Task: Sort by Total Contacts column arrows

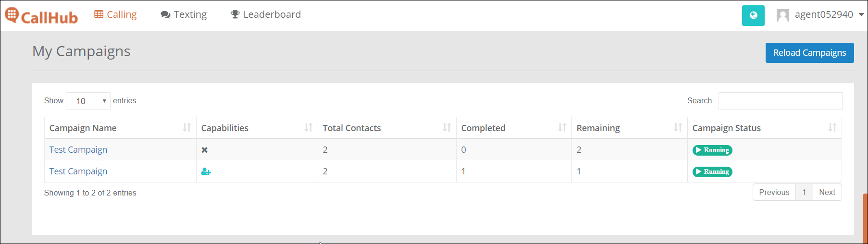Action: tap(447, 128)
